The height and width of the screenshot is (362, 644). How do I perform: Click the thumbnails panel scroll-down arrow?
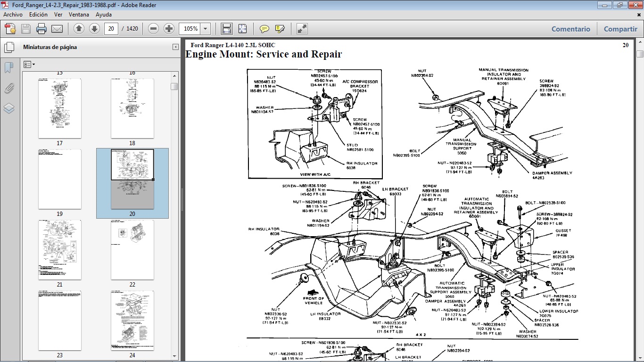tap(174, 356)
